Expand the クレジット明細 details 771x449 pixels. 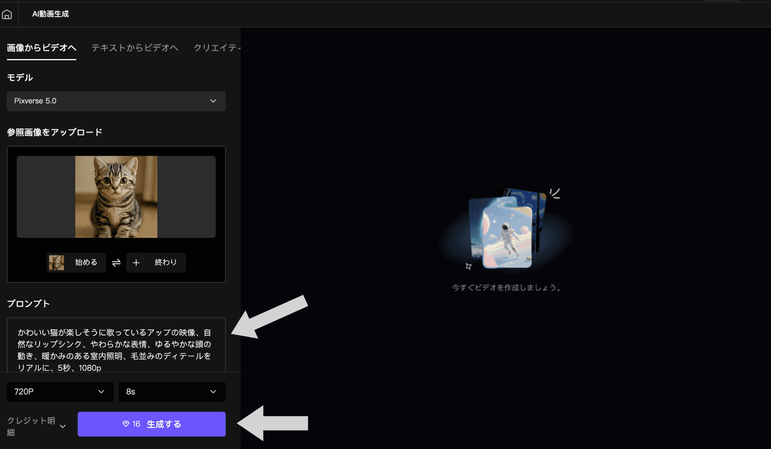36,426
